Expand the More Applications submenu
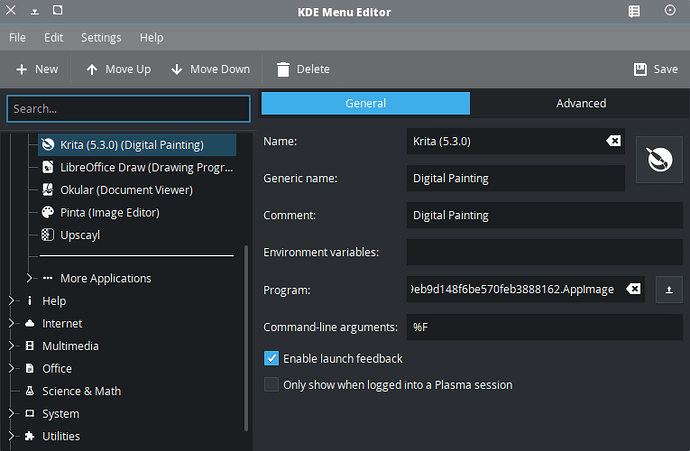 click(29, 278)
